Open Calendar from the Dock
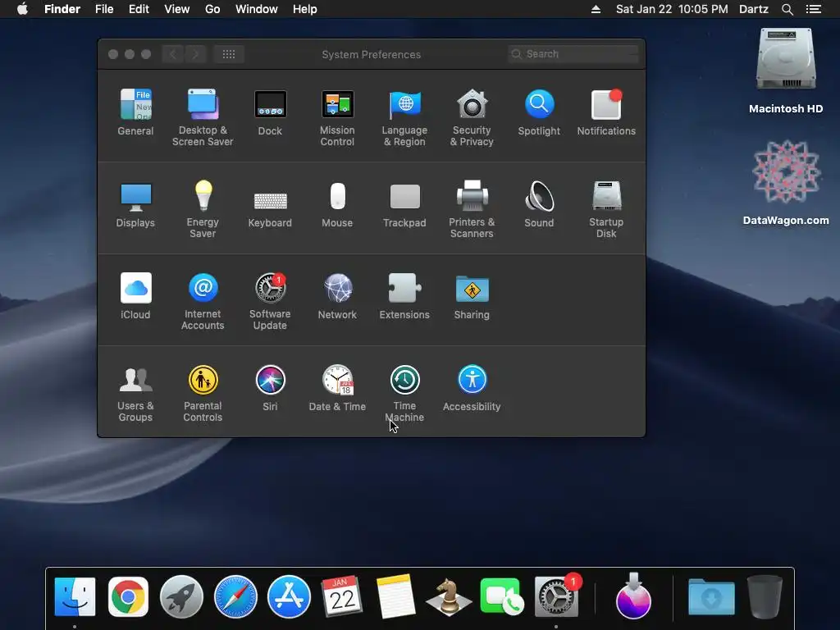The height and width of the screenshot is (630, 840). point(342,596)
